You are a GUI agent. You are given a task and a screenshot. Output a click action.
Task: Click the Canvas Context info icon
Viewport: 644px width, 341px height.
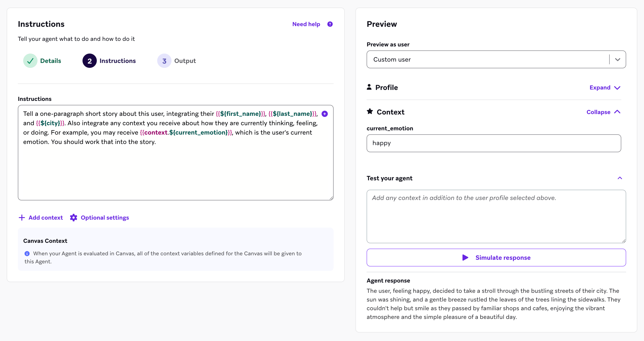27,254
